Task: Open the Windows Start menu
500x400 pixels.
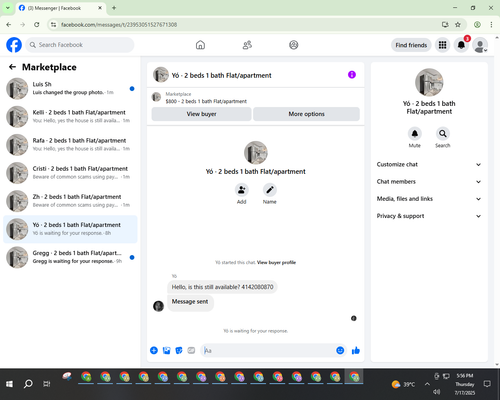Action: pos(9,384)
